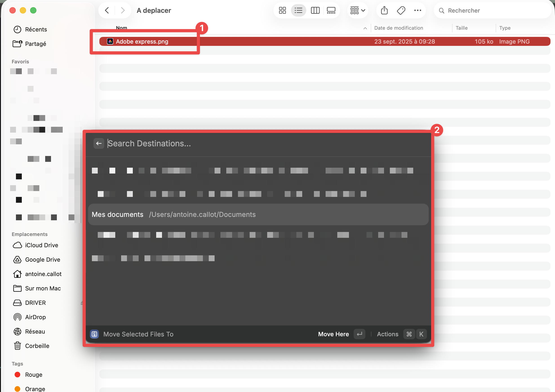Open Google Drive location in sidebar
This screenshot has width=555, height=392.
(42, 259)
